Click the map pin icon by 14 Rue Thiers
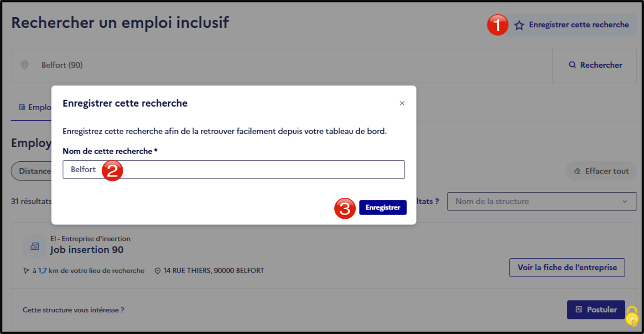The height and width of the screenshot is (334, 644). [158, 271]
